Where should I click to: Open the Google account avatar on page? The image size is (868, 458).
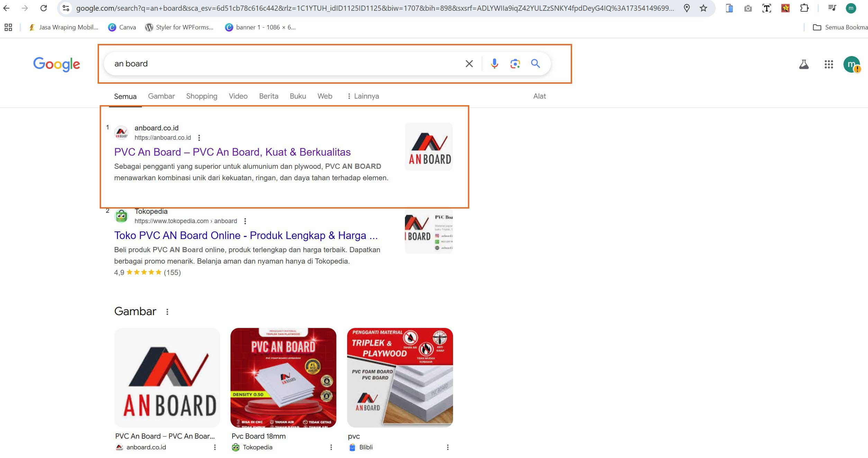(x=851, y=64)
